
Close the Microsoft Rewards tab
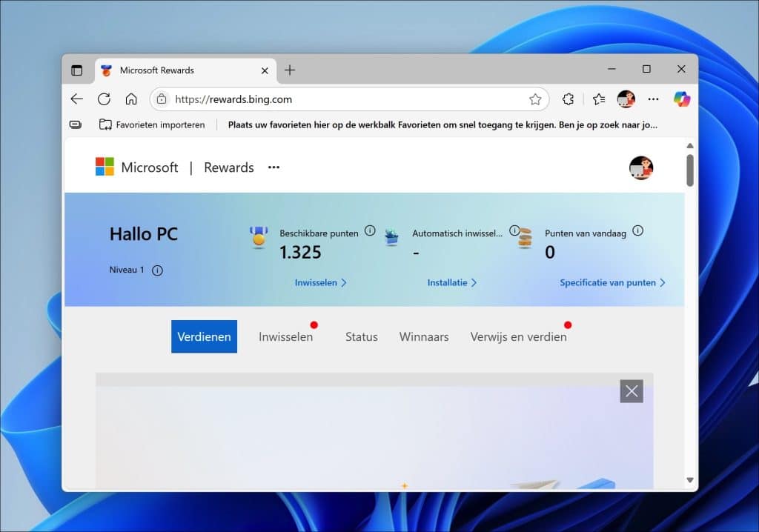[x=265, y=70]
